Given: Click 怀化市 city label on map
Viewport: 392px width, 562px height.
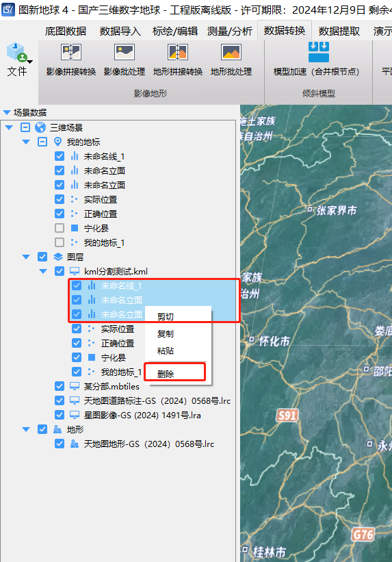Looking at the screenshot, I should tap(274, 341).
